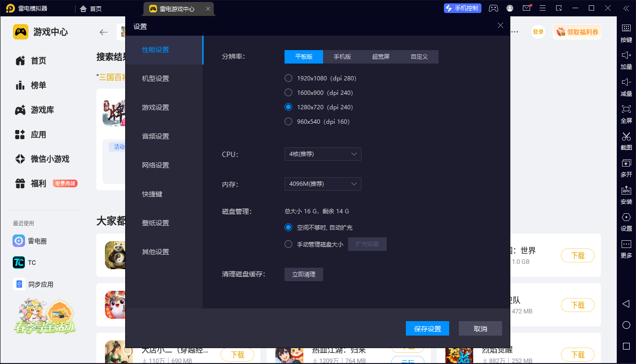Screen dimensions: 636x364
Task: Open 设置 from the right sidebar
Action: (x=626, y=221)
